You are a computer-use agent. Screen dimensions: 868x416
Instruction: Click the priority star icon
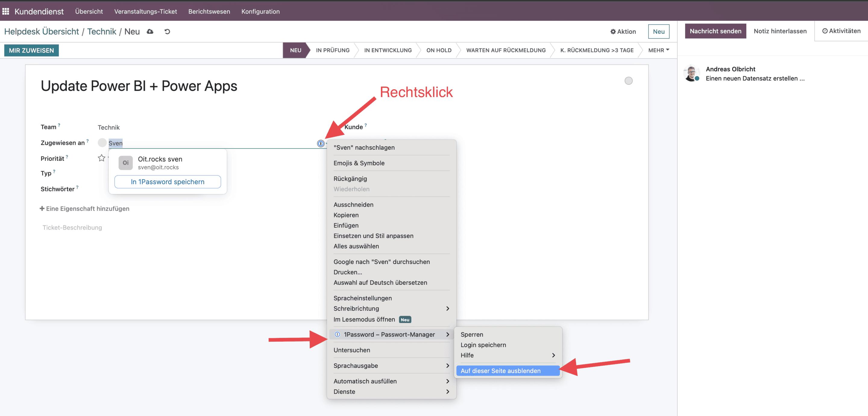pyautogui.click(x=102, y=158)
